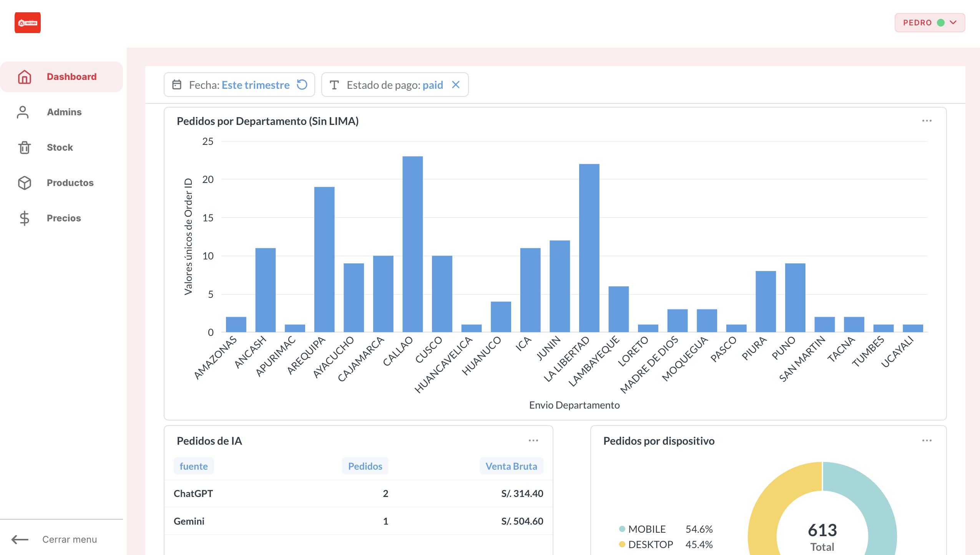Viewport: 980px width, 555px height.
Task: Open options menu for Pedidos por Departamento chart
Action: pyautogui.click(x=927, y=121)
